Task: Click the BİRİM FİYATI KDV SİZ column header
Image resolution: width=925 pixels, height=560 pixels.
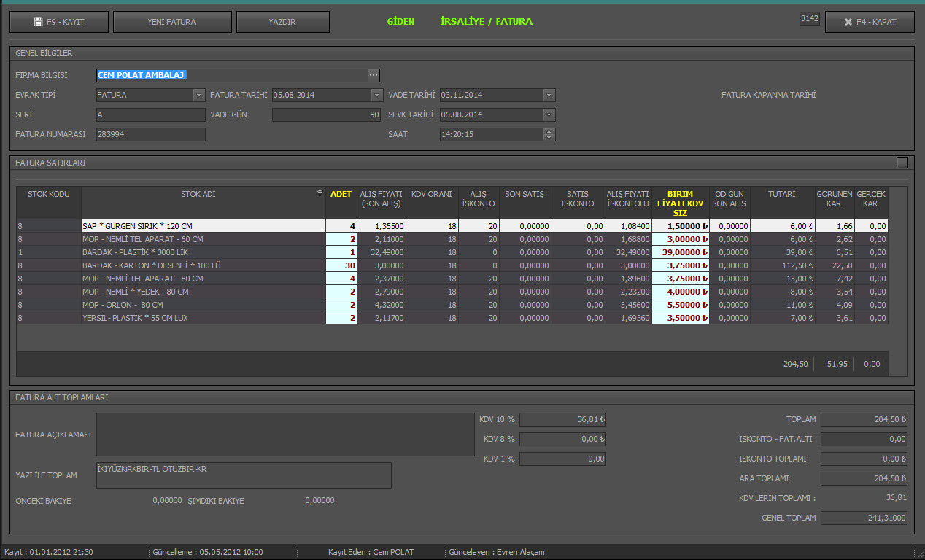Action: (681, 203)
